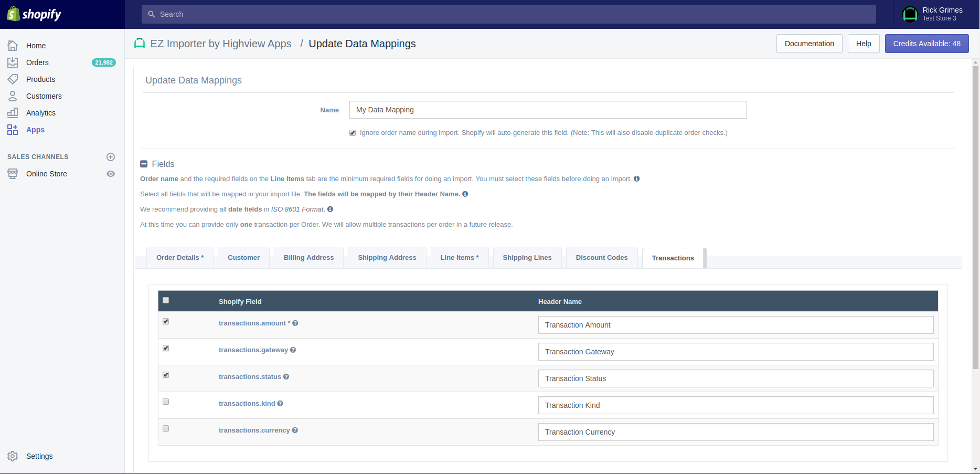Check the select-all checkbox in table header
Screen dimensions: 980x474
(166, 300)
